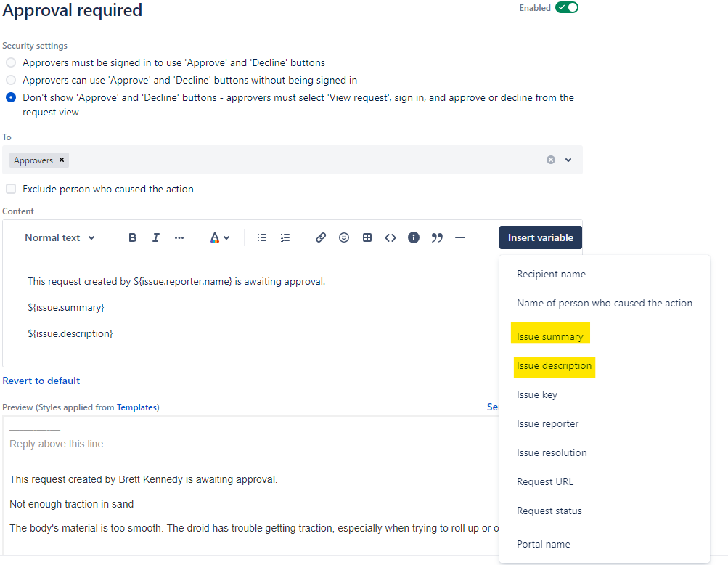Click the Insert variable button
The image size is (728, 565).
(x=540, y=237)
